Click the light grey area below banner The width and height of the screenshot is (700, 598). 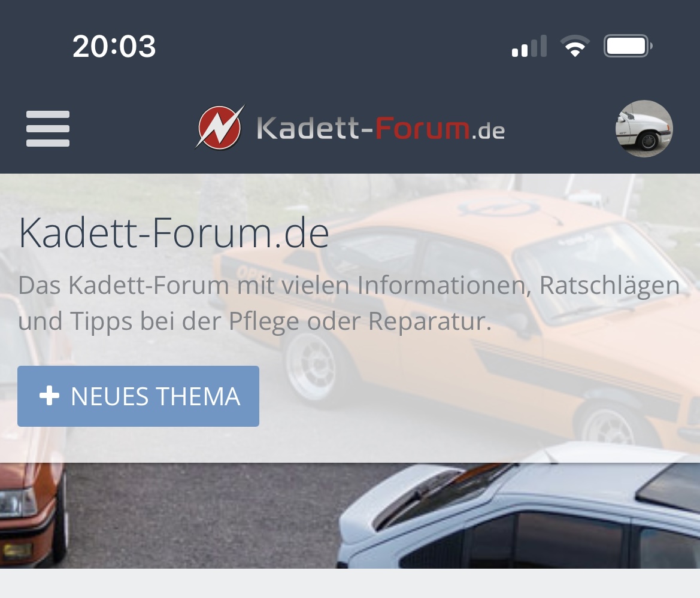[x=350, y=583]
